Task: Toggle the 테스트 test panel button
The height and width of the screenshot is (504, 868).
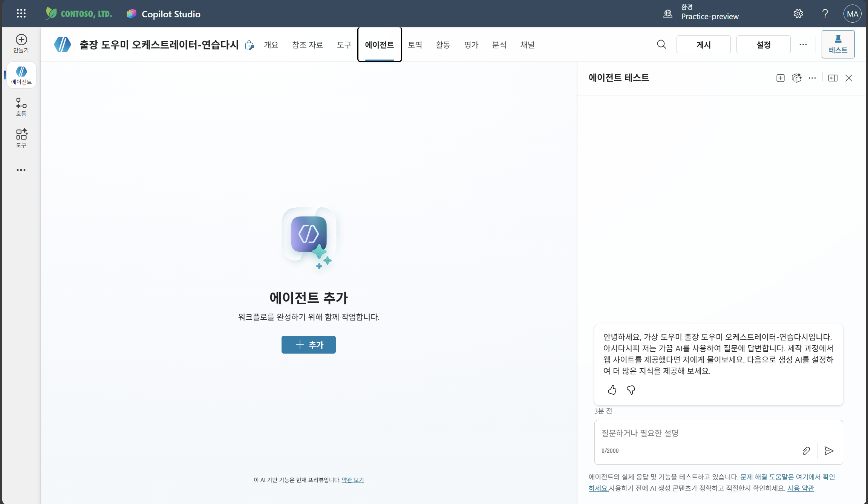Action: point(838,44)
